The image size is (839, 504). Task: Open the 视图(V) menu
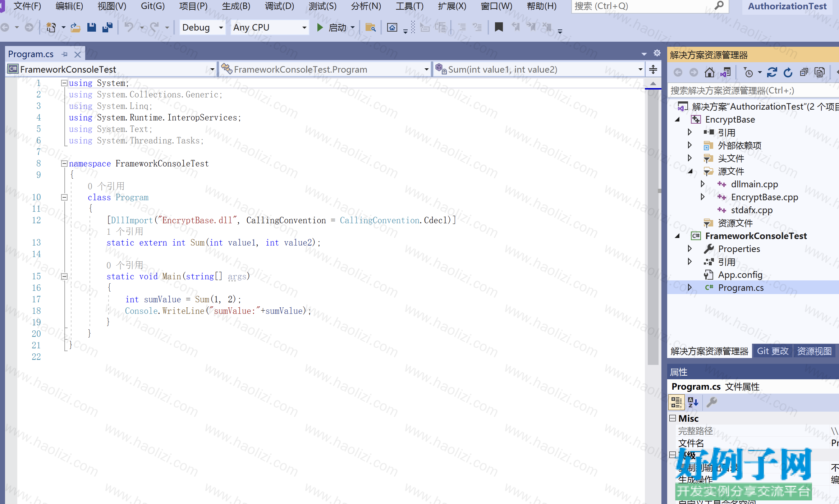(x=112, y=6)
